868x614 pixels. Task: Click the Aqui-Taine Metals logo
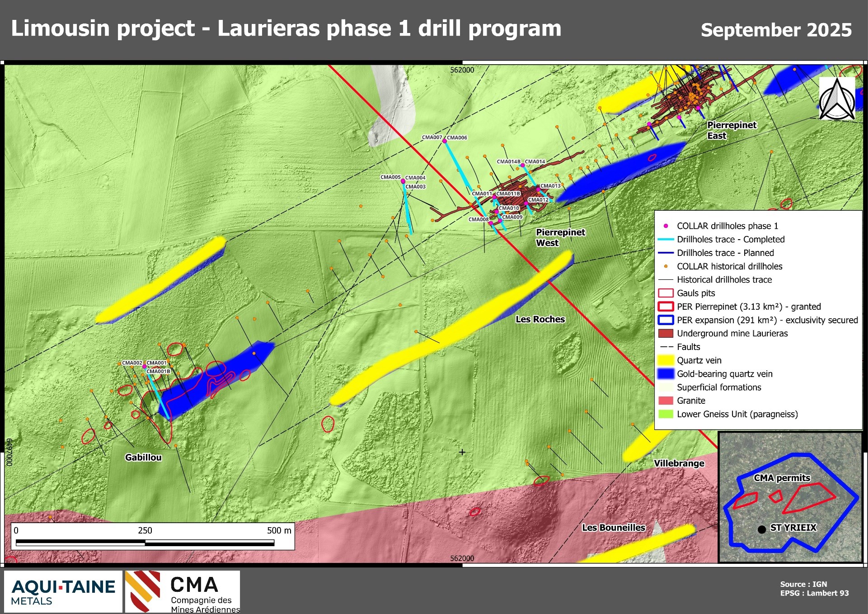(63, 592)
